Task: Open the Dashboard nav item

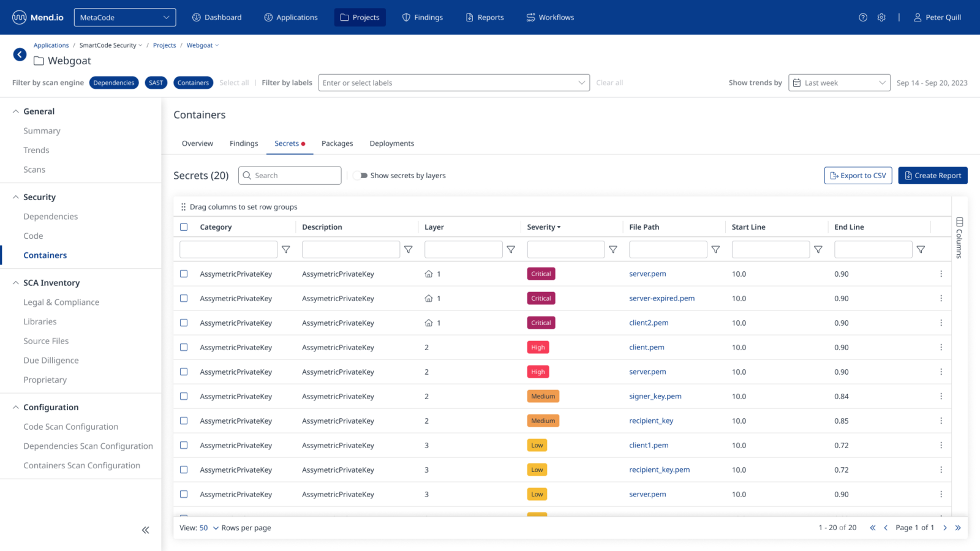Action: [217, 17]
